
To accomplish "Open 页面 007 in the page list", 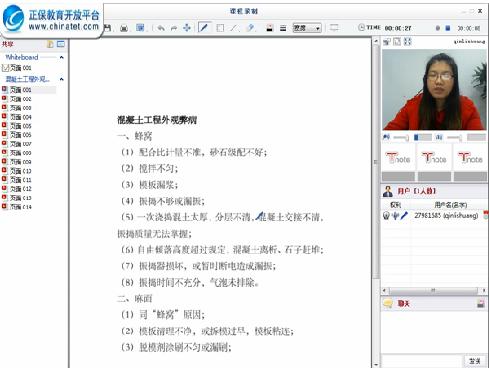I will (20, 144).
